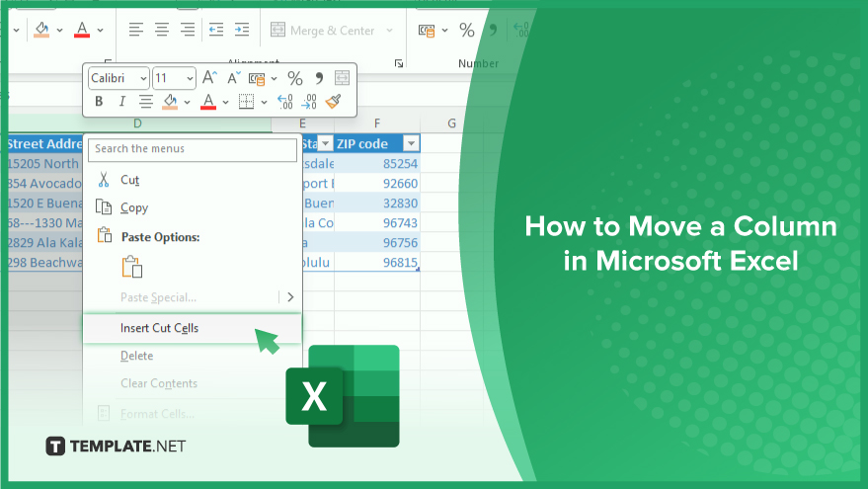Image resolution: width=868 pixels, height=489 pixels.
Task: Toggle bold in the mini toolbar
Action: [99, 102]
